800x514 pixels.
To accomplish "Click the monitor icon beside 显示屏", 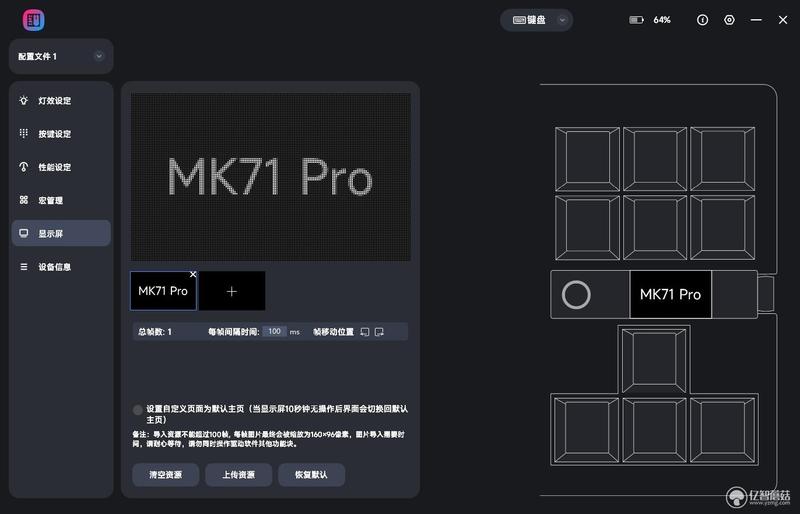I will click(x=23, y=233).
